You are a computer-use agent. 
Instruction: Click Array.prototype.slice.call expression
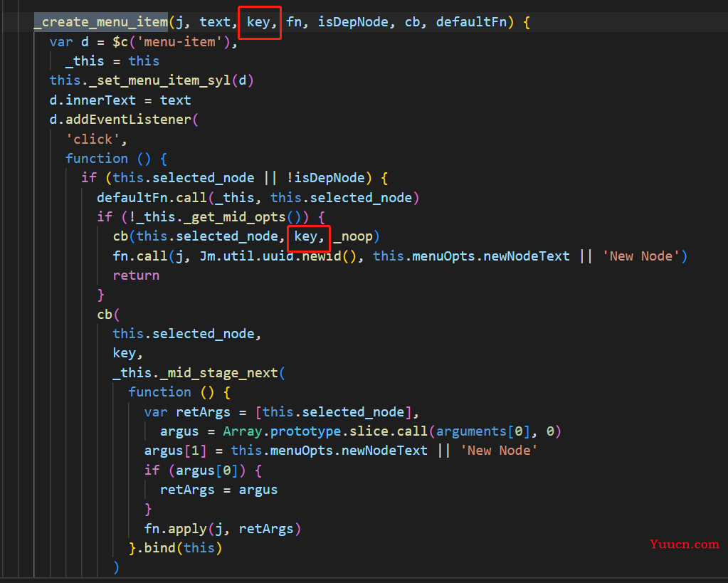pyautogui.click(x=325, y=431)
